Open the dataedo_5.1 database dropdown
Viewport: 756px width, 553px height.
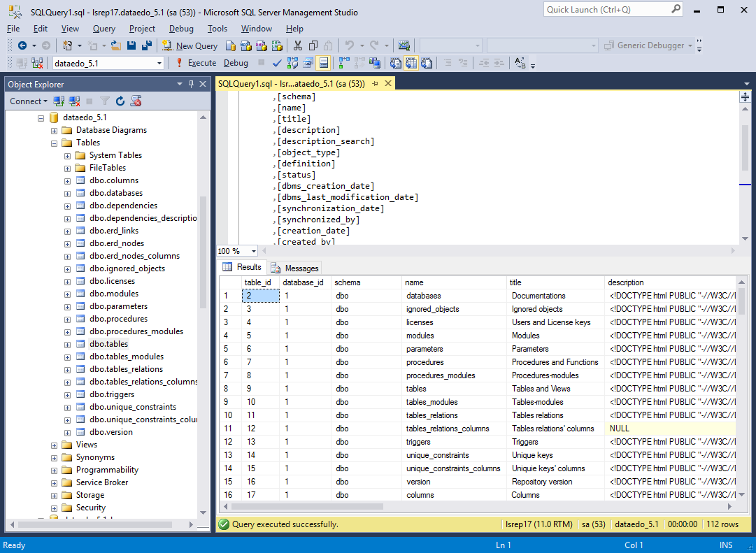(x=159, y=63)
